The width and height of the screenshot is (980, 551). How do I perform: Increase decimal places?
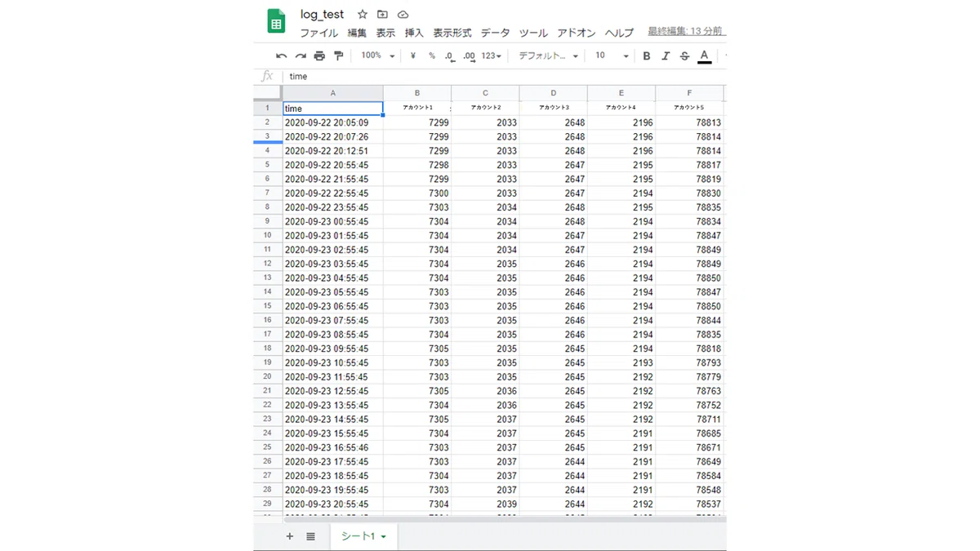[469, 56]
